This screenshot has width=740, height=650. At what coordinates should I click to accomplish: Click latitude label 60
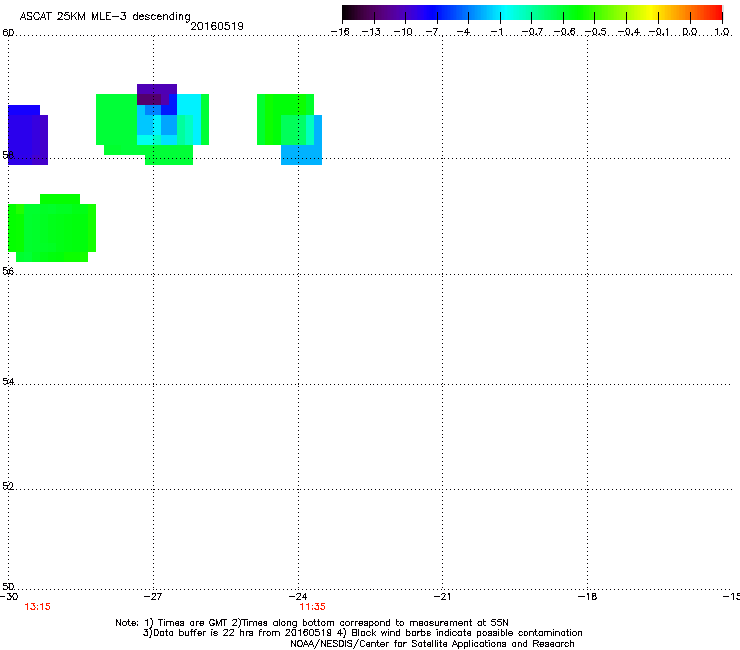click(8, 33)
